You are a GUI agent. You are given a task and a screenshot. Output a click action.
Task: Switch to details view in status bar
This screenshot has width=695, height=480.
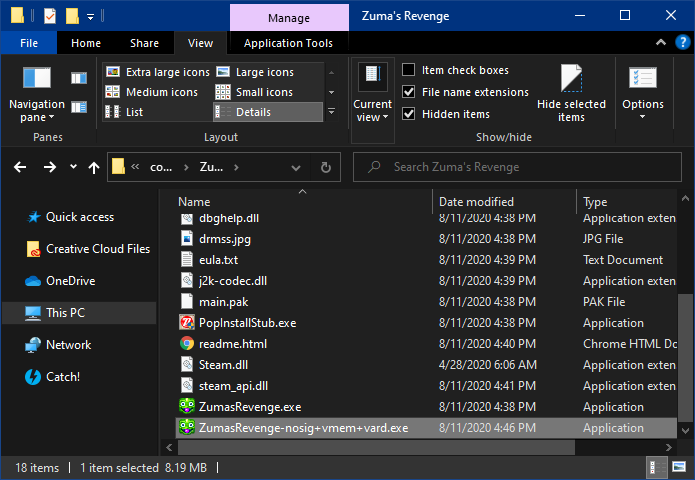657,467
